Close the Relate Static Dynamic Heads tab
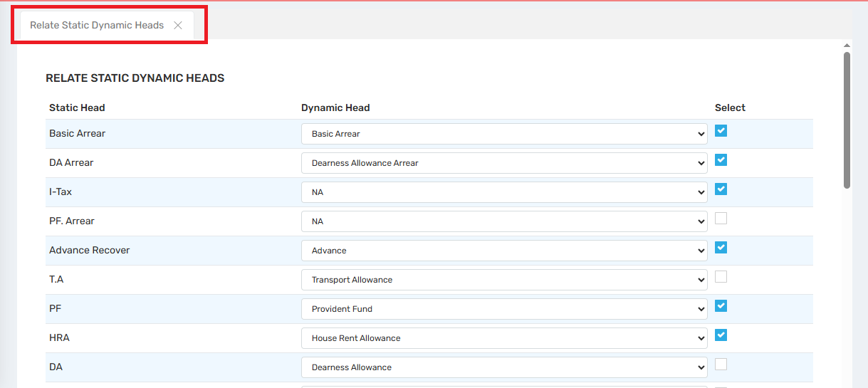 coord(178,25)
